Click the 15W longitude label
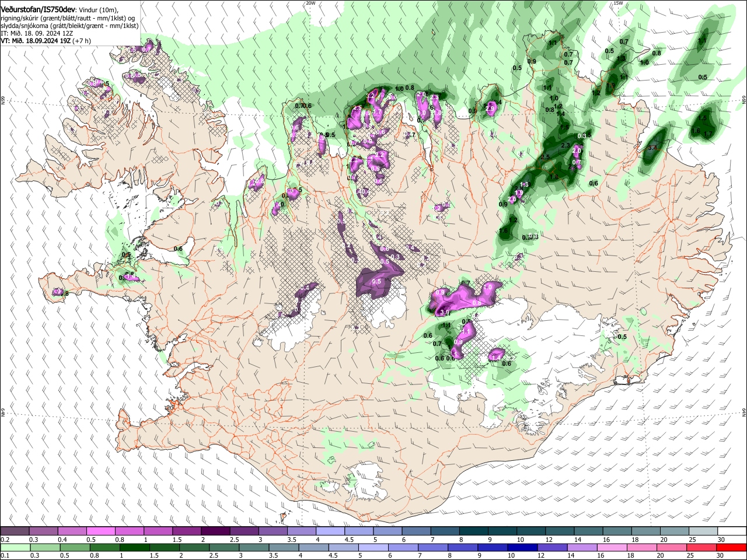747x560 pixels. point(618,3)
